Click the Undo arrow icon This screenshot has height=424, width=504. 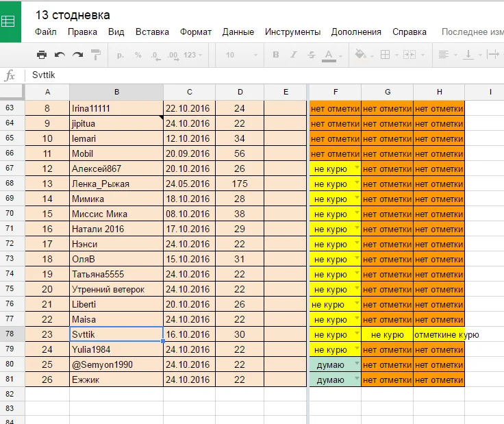pyautogui.click(x=60, y=55)
